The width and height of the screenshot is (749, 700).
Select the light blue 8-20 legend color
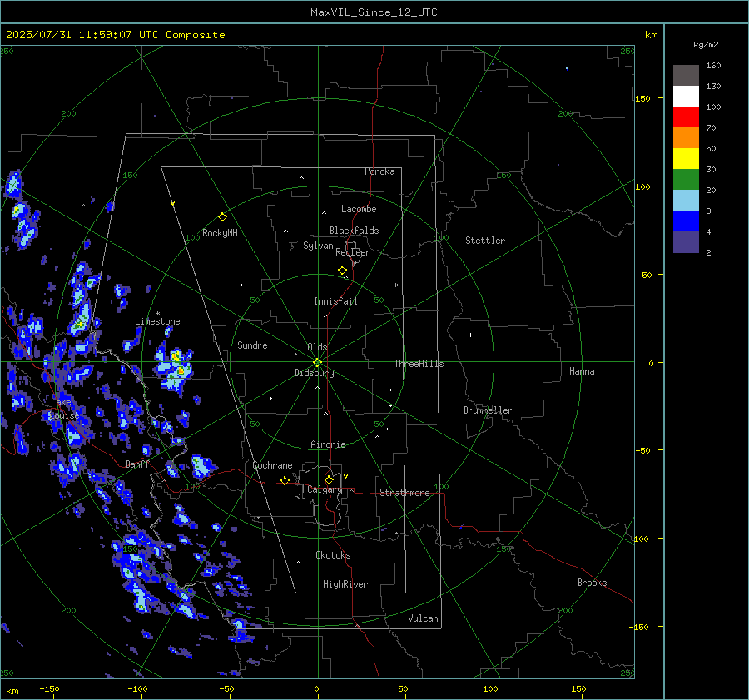686,201
